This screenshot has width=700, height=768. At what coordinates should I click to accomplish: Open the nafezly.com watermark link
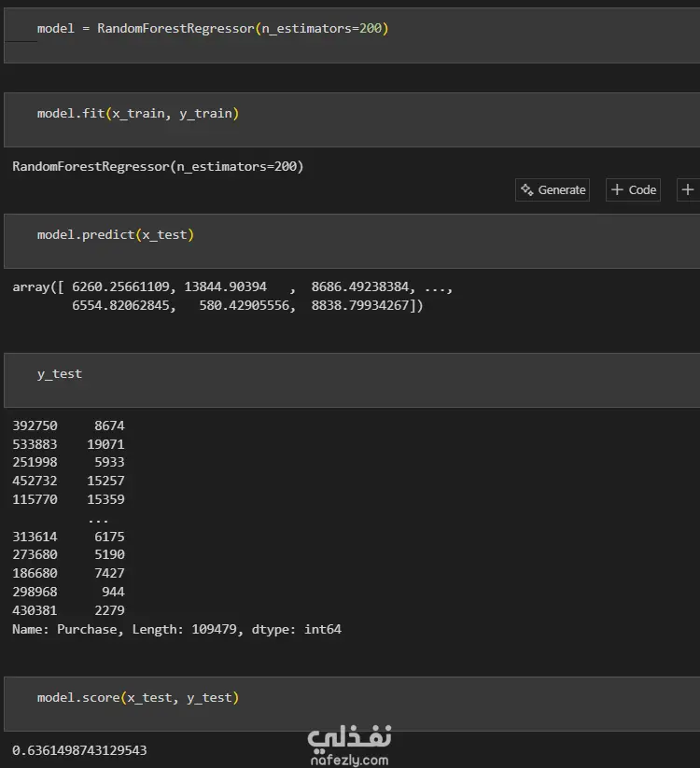point(349,734)
